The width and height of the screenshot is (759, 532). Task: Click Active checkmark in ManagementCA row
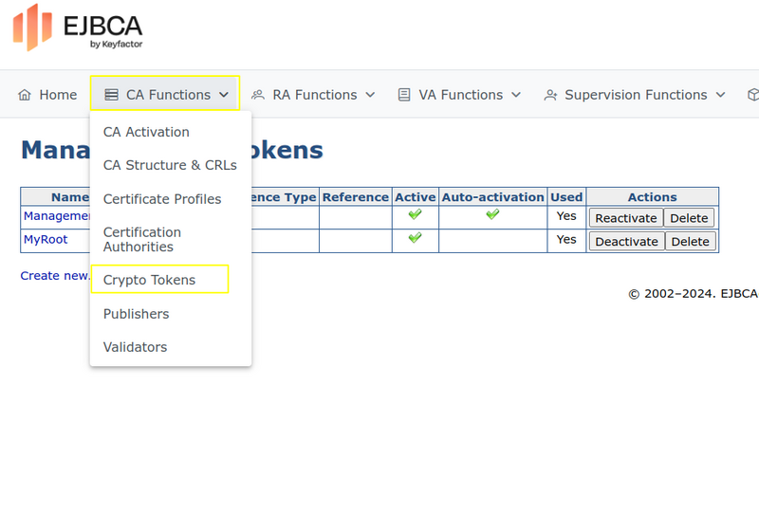415,213
